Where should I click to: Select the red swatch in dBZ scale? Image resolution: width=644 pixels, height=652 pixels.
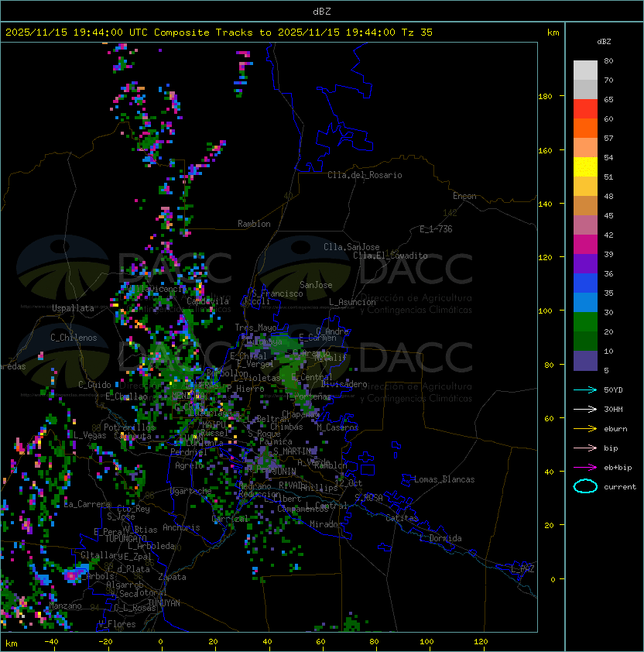pyautogui.click(x=585, y=109)
